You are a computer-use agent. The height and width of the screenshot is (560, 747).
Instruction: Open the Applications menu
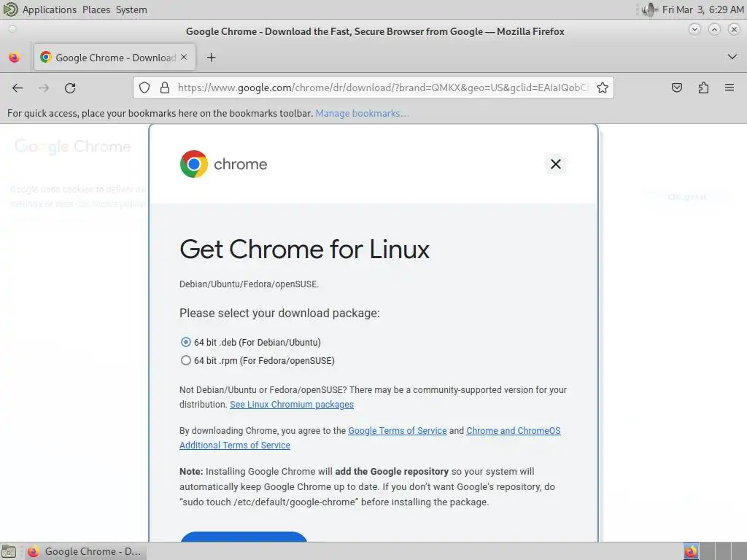(x=50, y=9)
